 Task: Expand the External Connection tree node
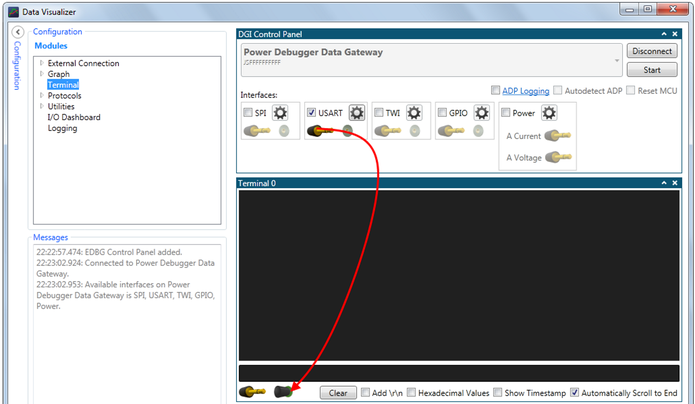(42, 63)
